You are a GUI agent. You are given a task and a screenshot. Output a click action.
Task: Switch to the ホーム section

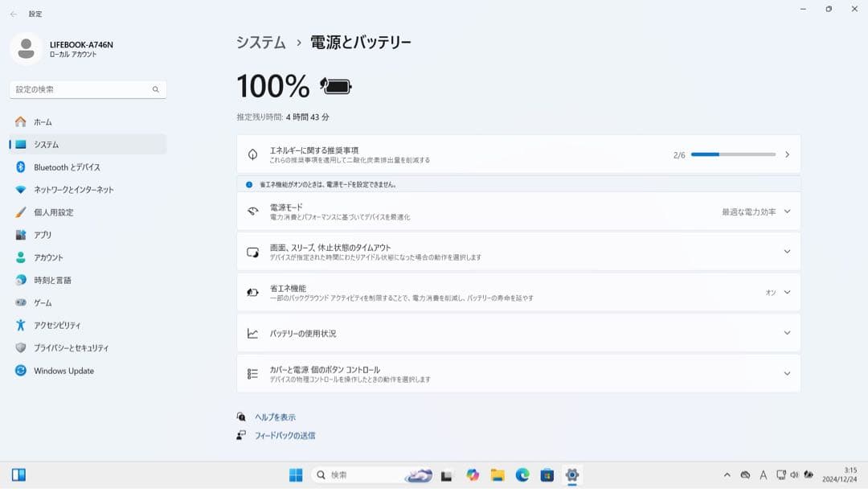(44, 121)
